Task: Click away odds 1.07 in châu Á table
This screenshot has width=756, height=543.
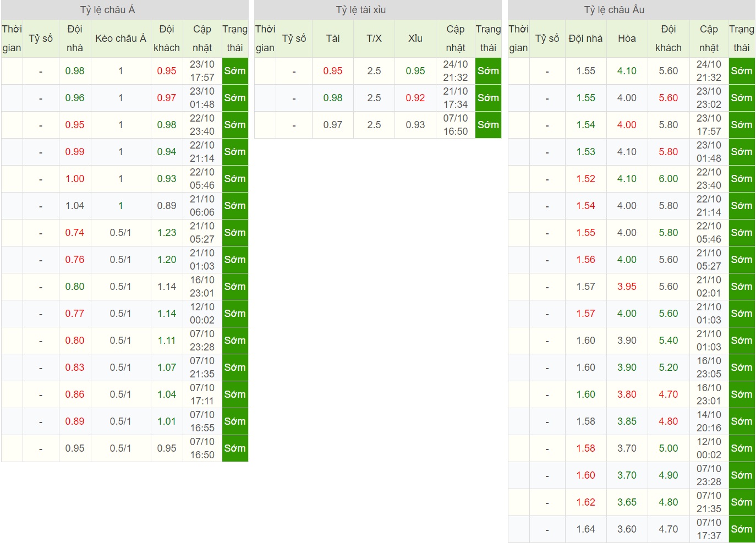Action: 167,368
